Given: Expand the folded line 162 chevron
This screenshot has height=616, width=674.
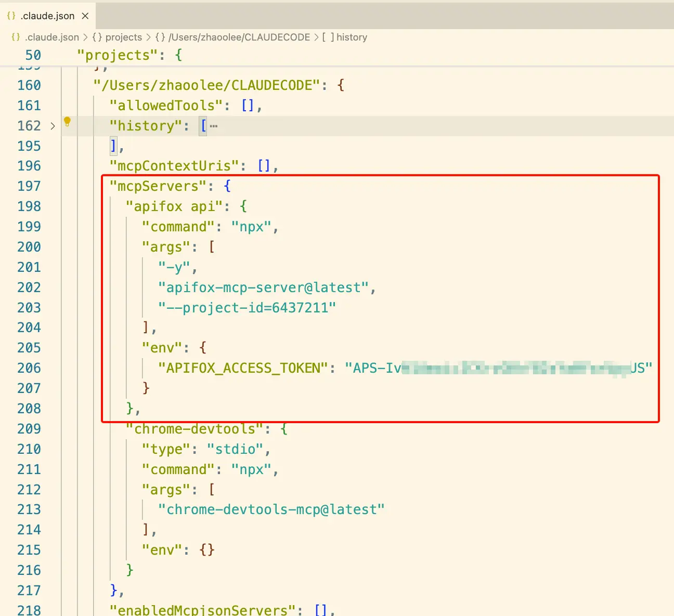Looking at the screenshot, I should click(x=53, y=126).
